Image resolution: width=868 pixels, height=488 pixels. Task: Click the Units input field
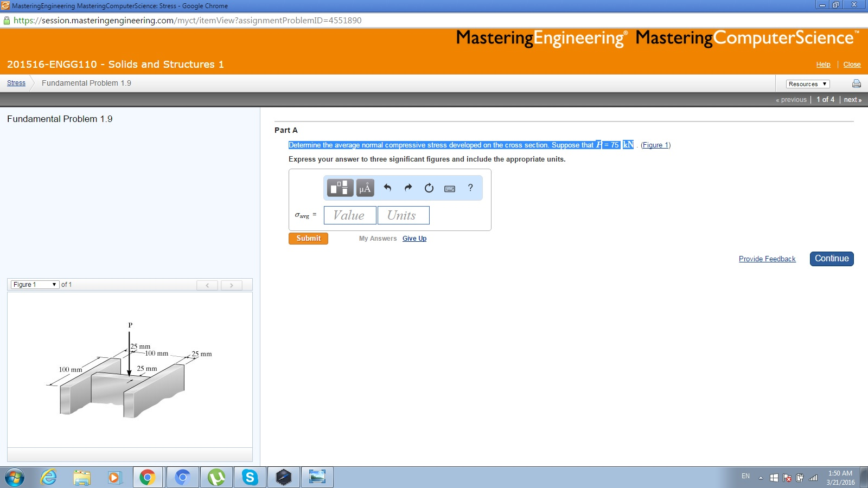403,215
